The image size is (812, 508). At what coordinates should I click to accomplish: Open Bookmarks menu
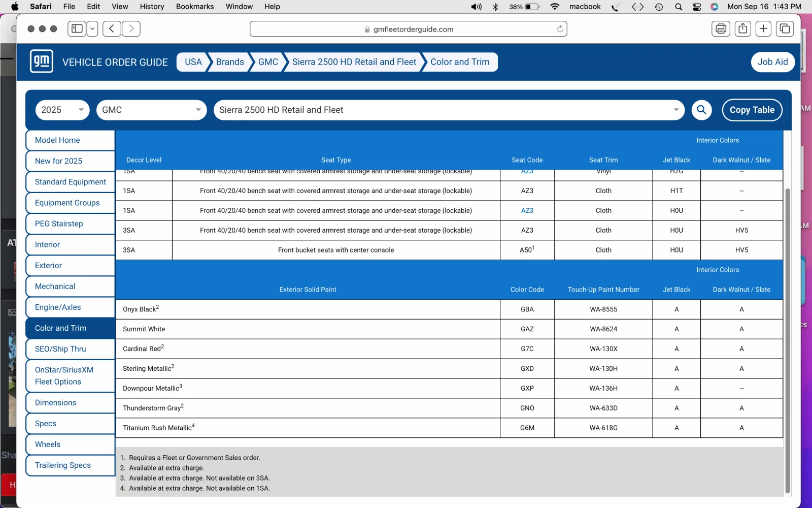tap(195, 7)
